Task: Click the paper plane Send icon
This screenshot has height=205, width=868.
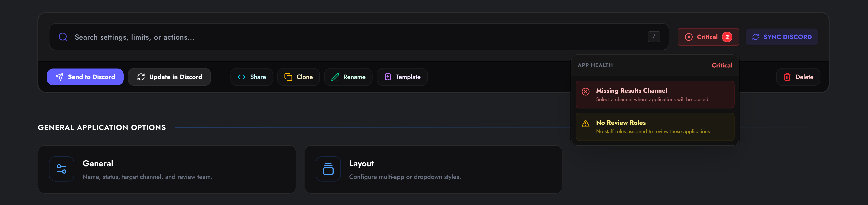Action: [x=59, y=77]
